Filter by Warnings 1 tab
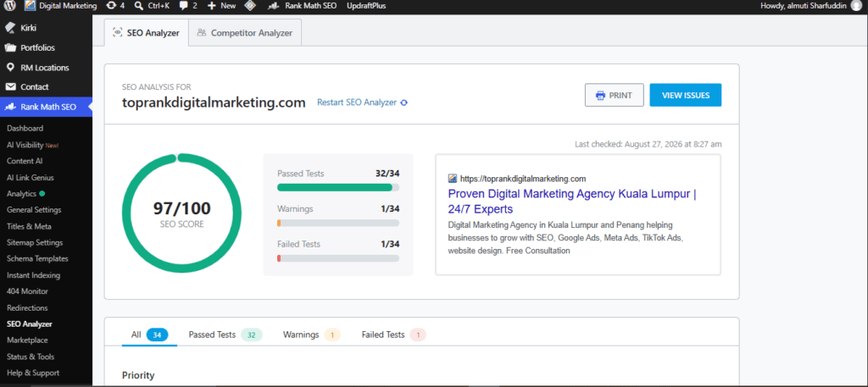This screenshot has width=868, height=387. tap(312, 334)
